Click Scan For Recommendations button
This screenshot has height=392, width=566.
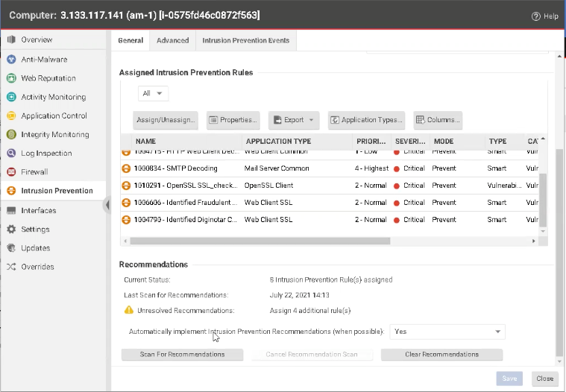coord(182,355)
